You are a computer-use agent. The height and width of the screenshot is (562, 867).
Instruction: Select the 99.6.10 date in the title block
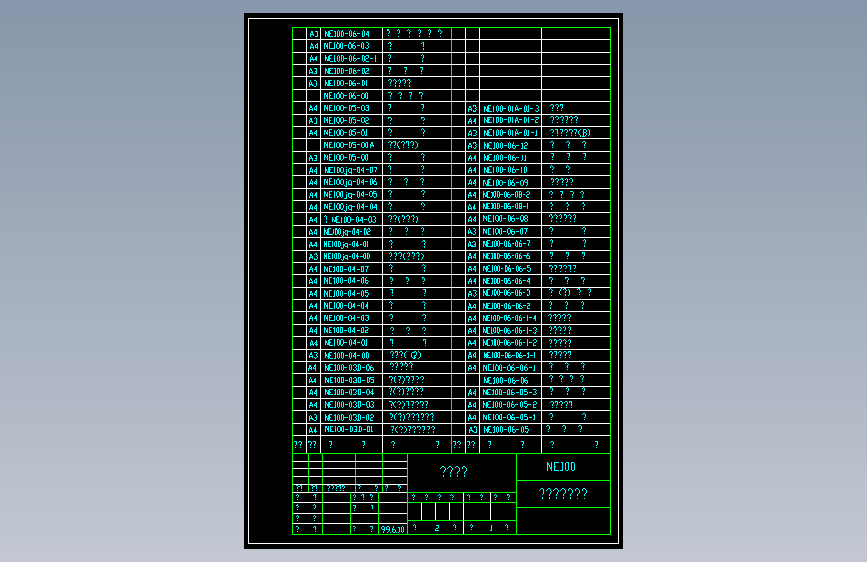(392, 529)
